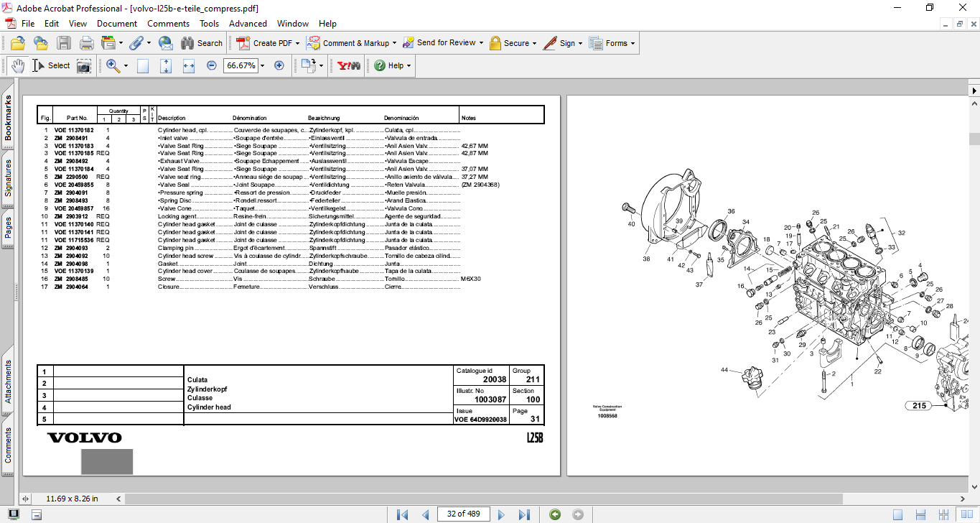Click the Search button

point(202,43)
